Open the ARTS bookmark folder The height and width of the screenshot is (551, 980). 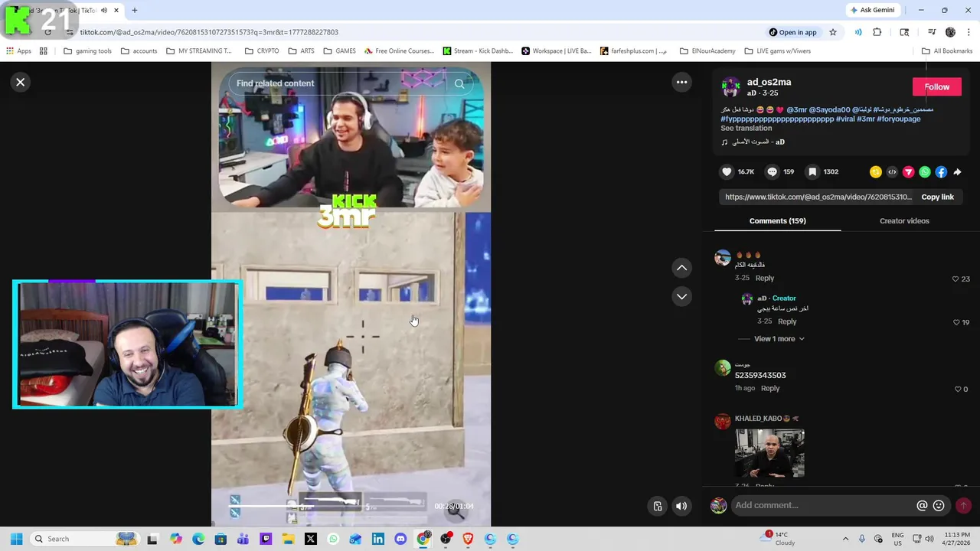pos(301,51)
